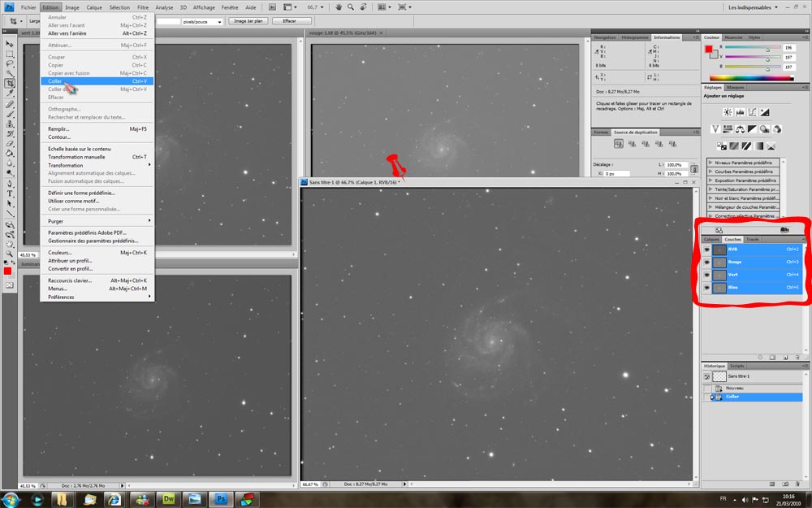Switch to the Calques tab
This screenshot has height=508, width=812.
tap(711, 240)
